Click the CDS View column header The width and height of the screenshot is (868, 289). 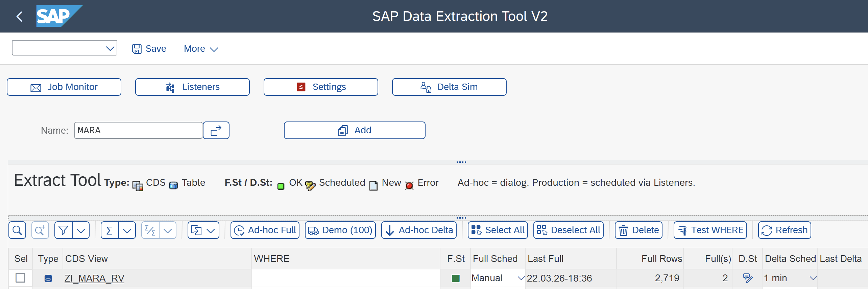[157, 259]
